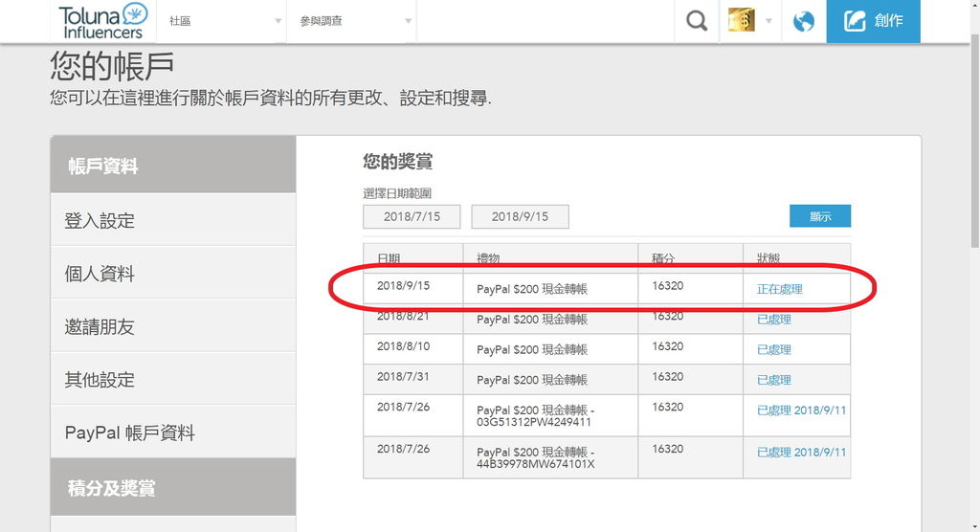Click the 16320 points in 2018/9/15 row
The height and width of the screenshot is (532, 980).
coord(667,286)
